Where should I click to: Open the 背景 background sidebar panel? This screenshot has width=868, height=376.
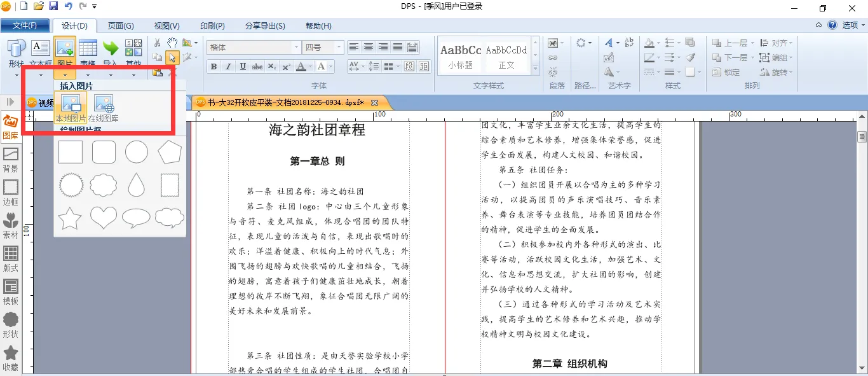coord(11,160)
